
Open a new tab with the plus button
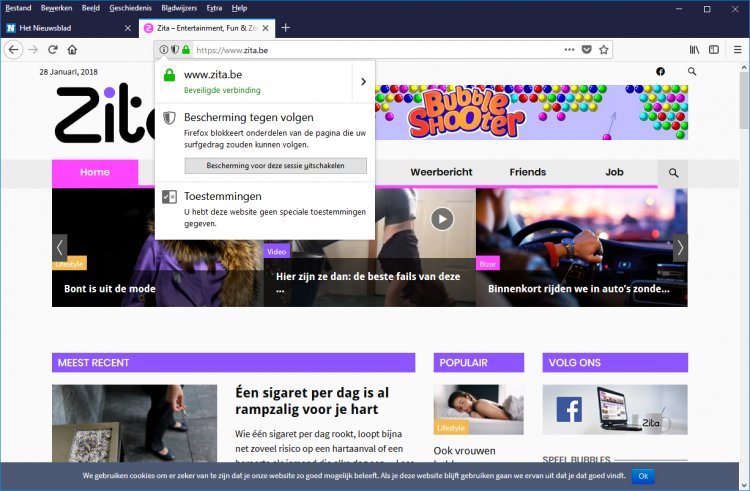pos(286,28)
